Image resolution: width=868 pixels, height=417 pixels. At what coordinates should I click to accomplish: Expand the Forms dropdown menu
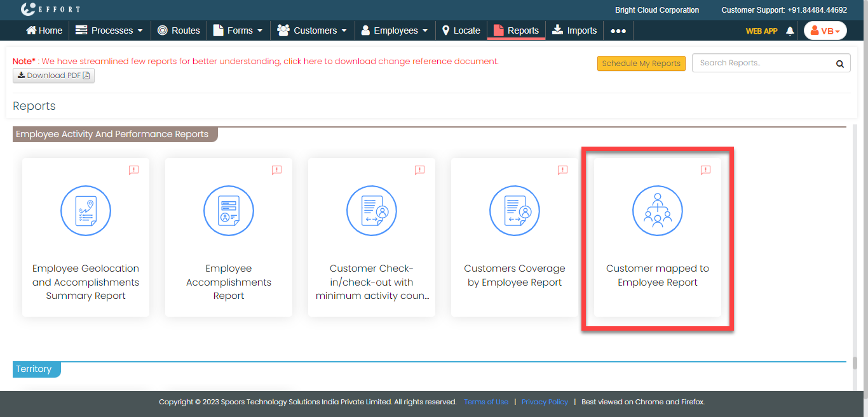point(238,30)
